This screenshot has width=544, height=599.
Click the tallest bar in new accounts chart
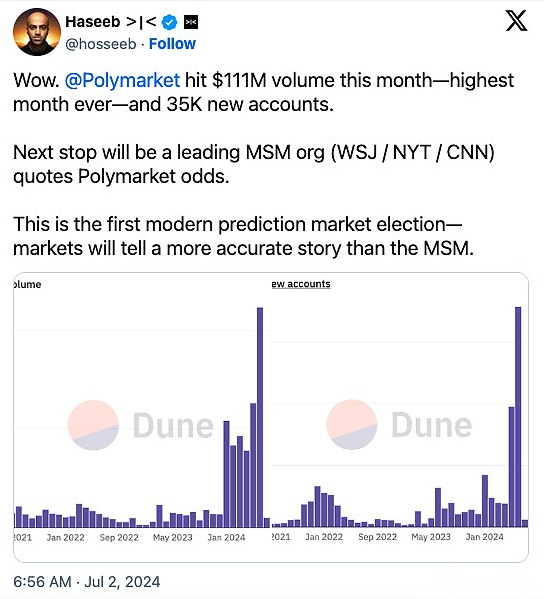pyautogui.click(x=518, y=417)
